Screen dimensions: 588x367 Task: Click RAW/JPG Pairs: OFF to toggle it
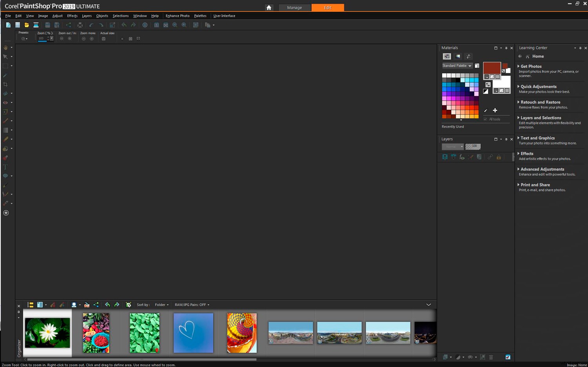(x=192, y=305)
